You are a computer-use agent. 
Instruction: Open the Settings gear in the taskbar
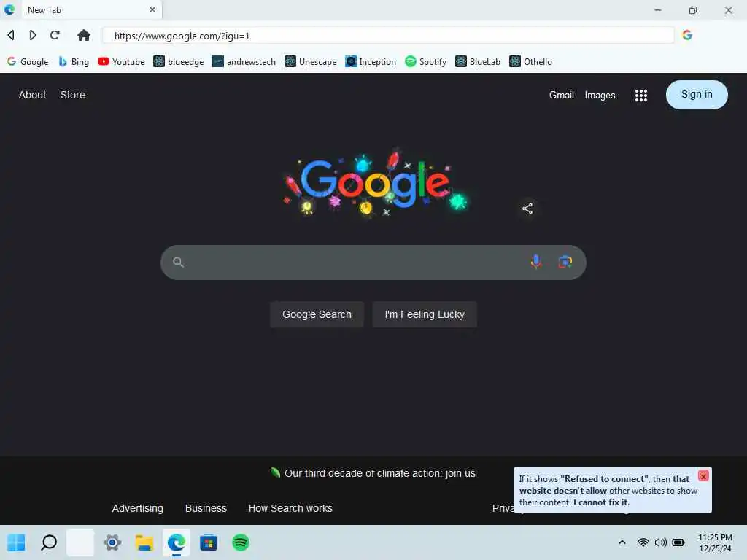point(112,542)
